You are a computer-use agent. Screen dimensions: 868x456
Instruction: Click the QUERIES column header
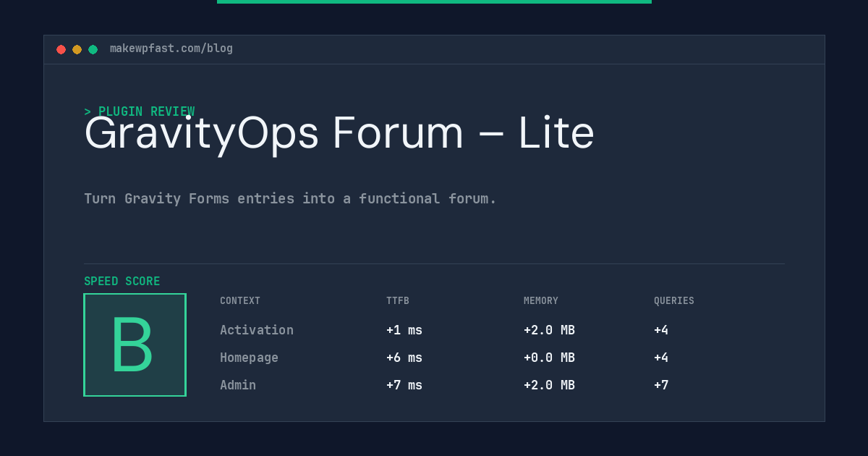[674, 301]
